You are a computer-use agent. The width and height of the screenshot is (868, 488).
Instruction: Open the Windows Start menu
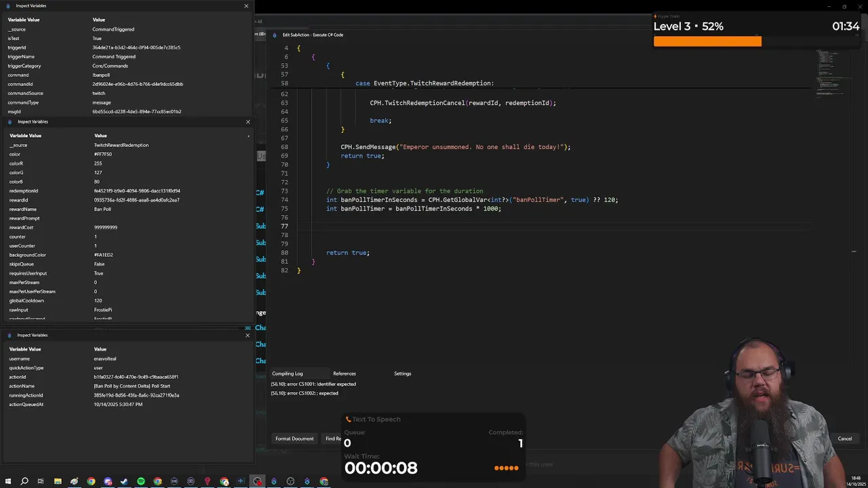point(7,481)
